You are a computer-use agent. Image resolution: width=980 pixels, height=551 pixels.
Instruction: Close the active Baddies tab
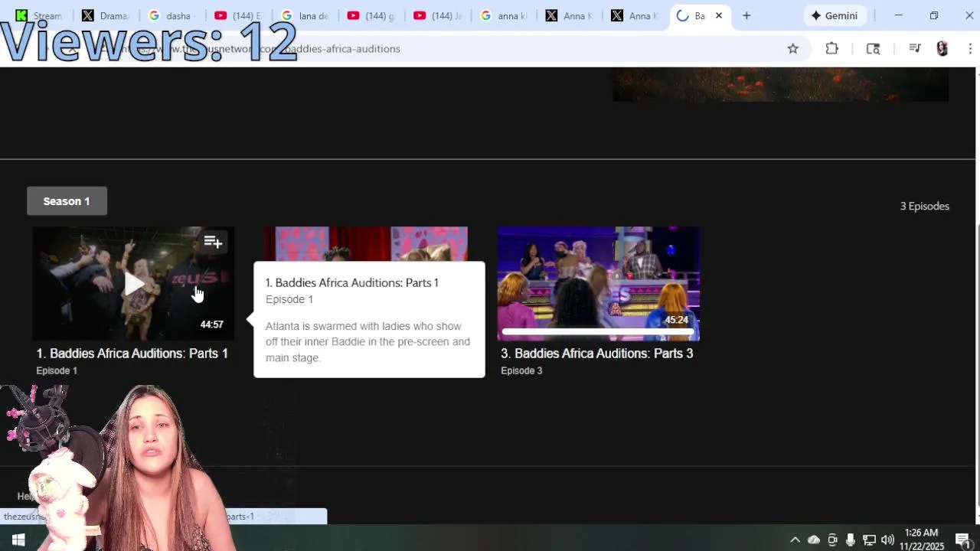coord(719,15)
